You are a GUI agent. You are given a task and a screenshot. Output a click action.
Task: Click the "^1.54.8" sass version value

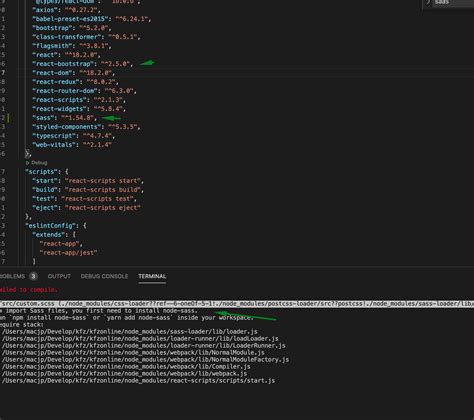click(78, 118)
